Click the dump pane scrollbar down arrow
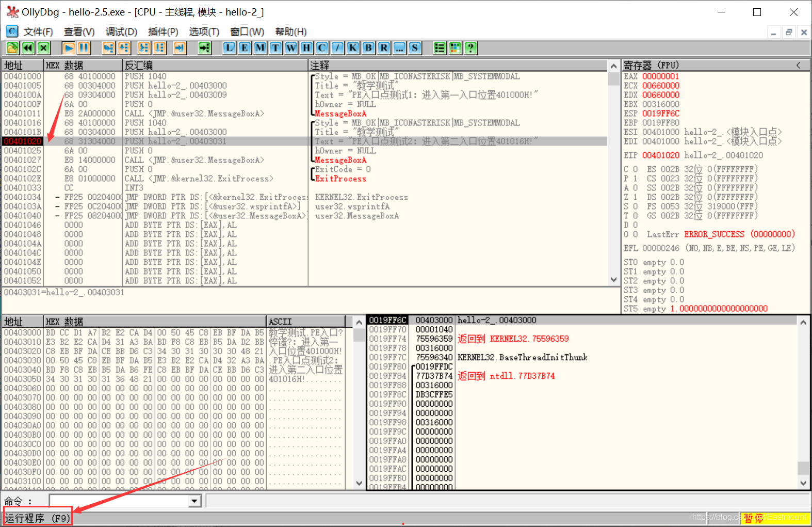Image resolution: width=812 pixels, height=527 pixels. pos(359,483)
